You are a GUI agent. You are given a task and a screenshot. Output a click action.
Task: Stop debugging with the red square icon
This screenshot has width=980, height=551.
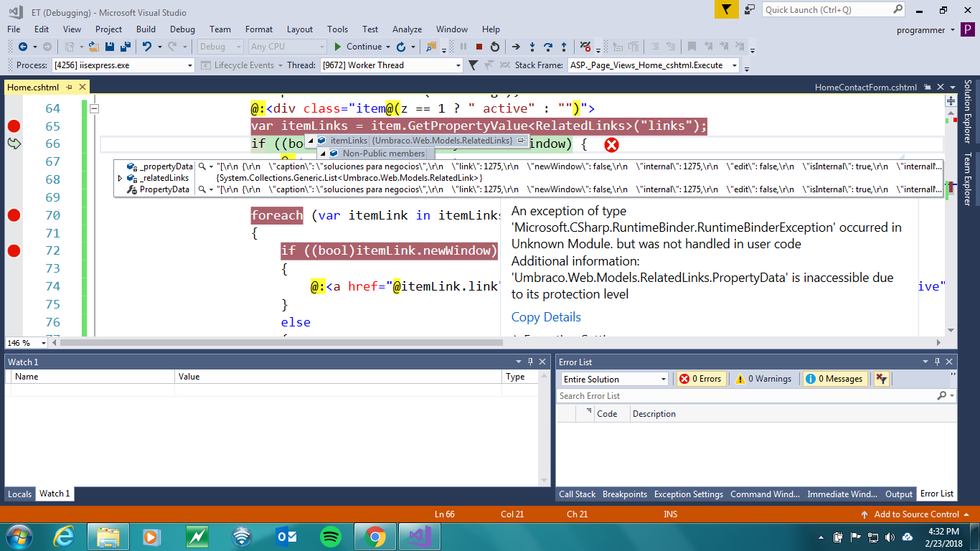click(x=479, y=47)
